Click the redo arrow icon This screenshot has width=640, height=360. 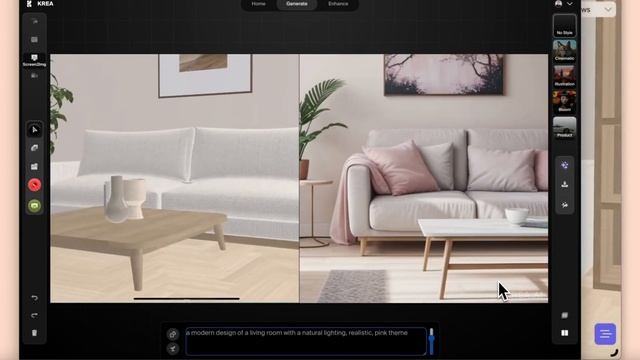pos(35,316)
